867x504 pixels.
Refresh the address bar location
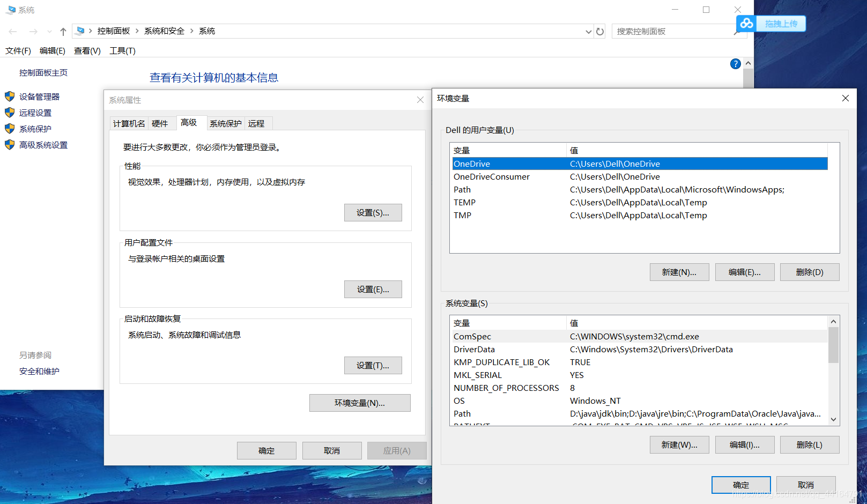tap(600, 31)
